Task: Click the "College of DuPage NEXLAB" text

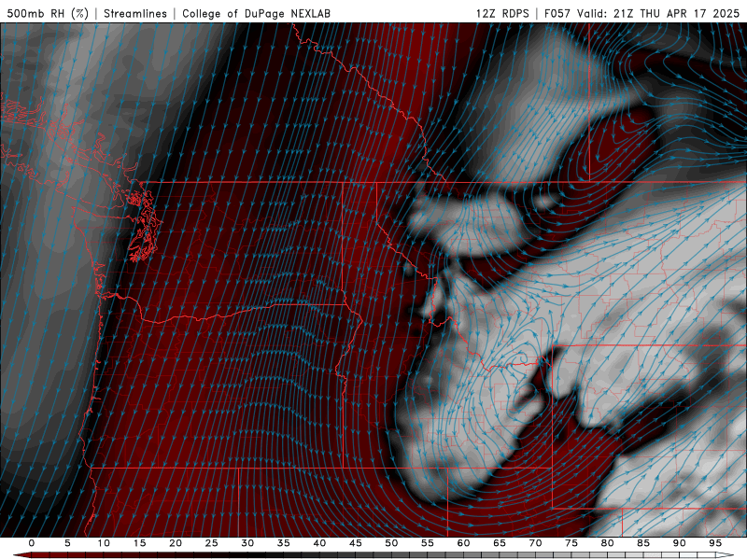Action: click(256, 13)
